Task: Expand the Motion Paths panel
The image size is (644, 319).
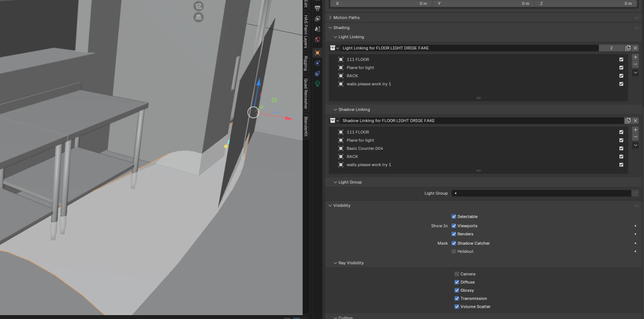Action: point(330,17)
